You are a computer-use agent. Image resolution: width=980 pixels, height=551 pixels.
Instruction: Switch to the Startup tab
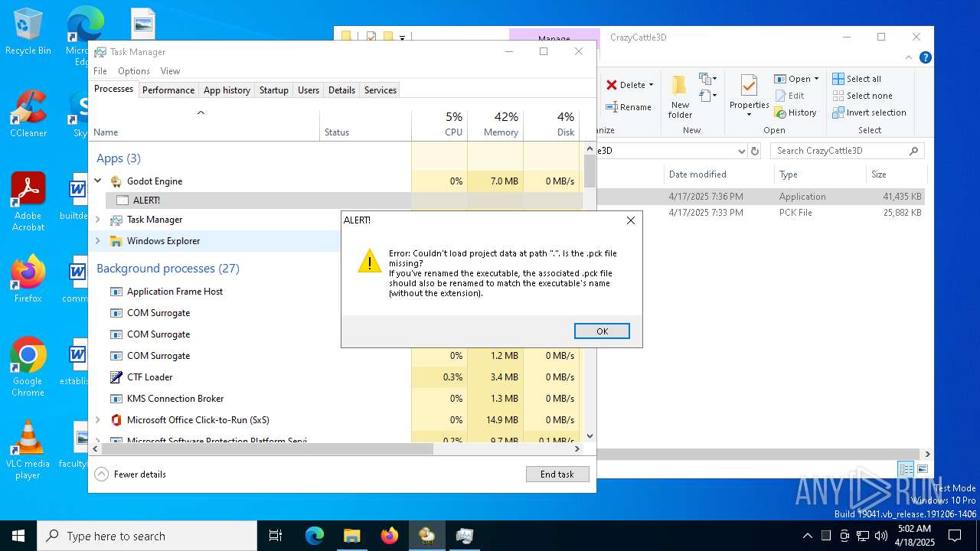(273, 90)
